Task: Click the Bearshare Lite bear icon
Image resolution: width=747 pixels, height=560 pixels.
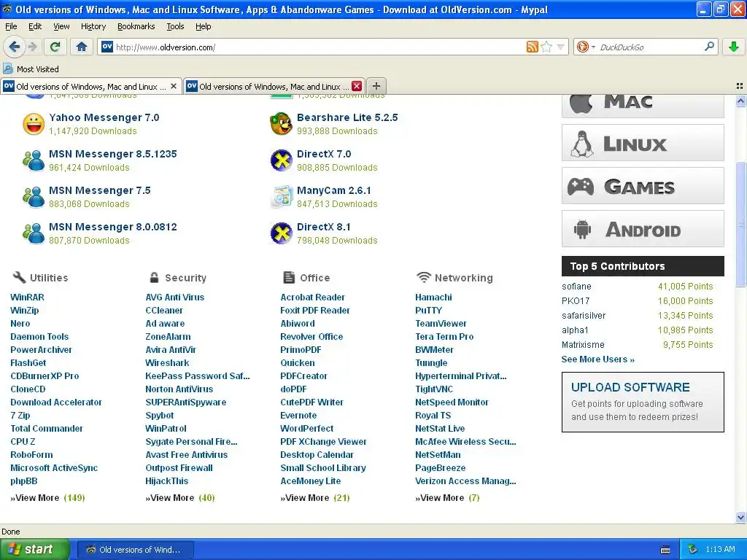Action: click(x=281, y=124)
